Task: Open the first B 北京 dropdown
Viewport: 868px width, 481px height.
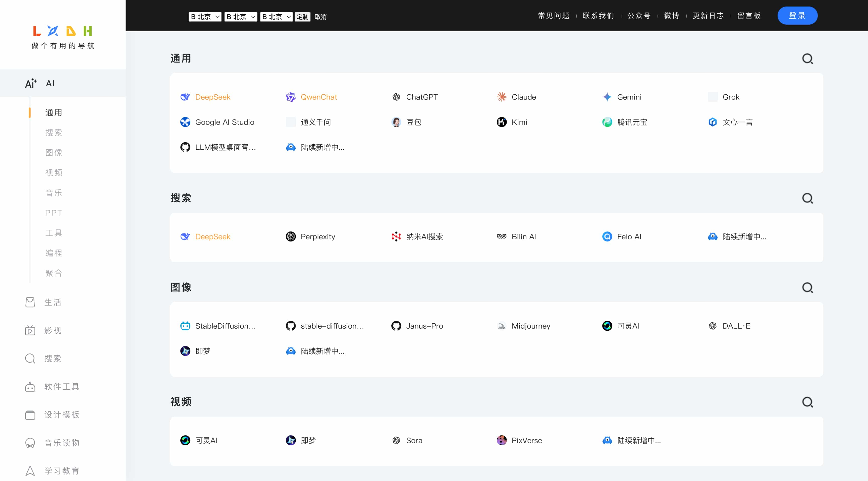Action: pos(205,17)
